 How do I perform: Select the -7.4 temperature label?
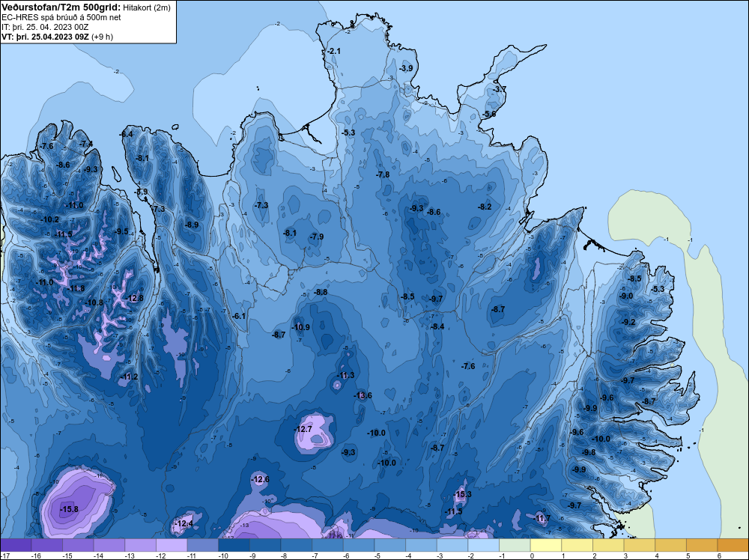[85, 144]
